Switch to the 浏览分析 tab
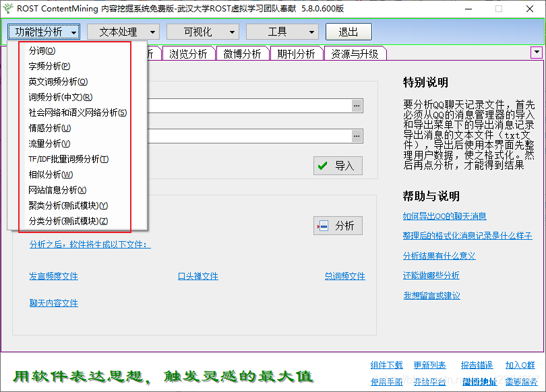Viewport: 546px width, 392px height. [188, 54]
